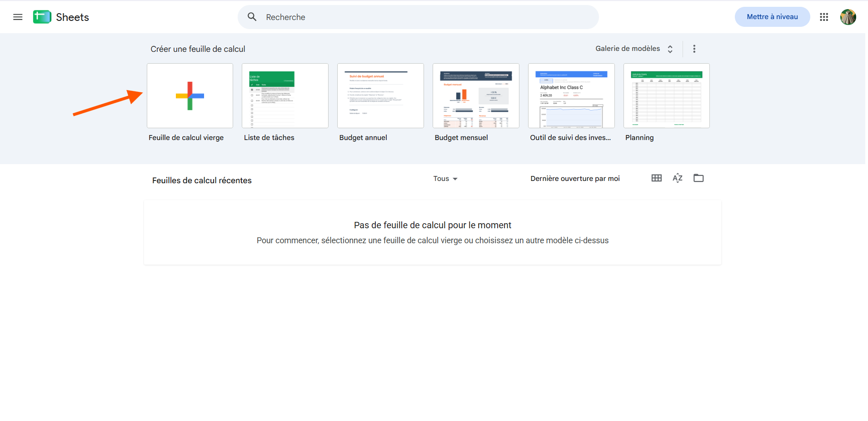Open the Liste de tâches template
Screen dimensions: 868x421
point(285,95)
